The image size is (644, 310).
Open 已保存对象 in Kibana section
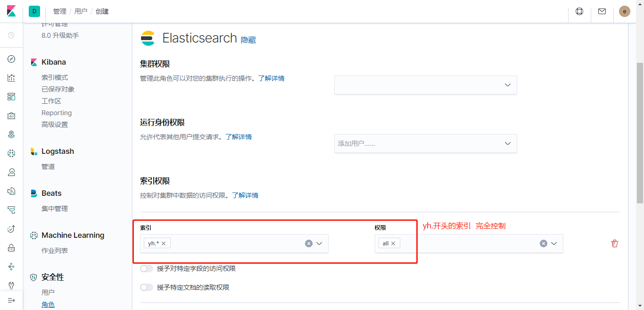58,89
